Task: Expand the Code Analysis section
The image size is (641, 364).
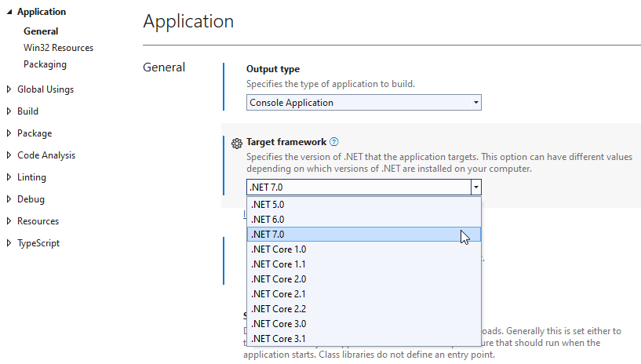Action: pos(9,155)
